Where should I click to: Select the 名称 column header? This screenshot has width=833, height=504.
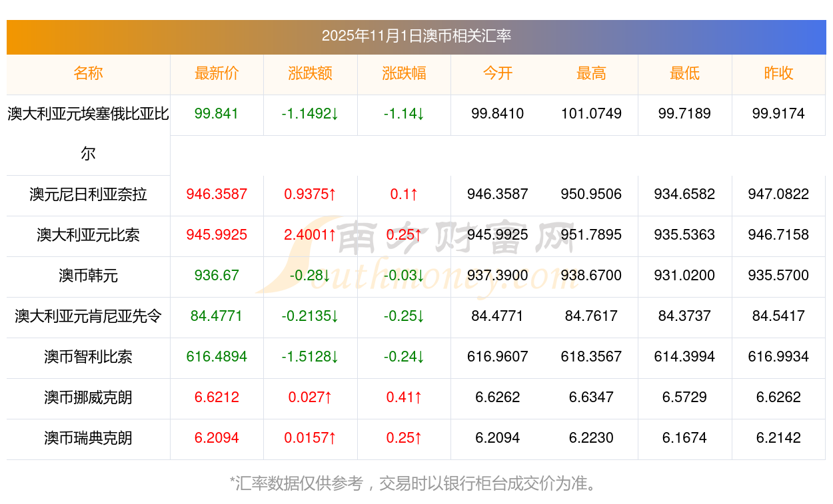tap(88, 73)
